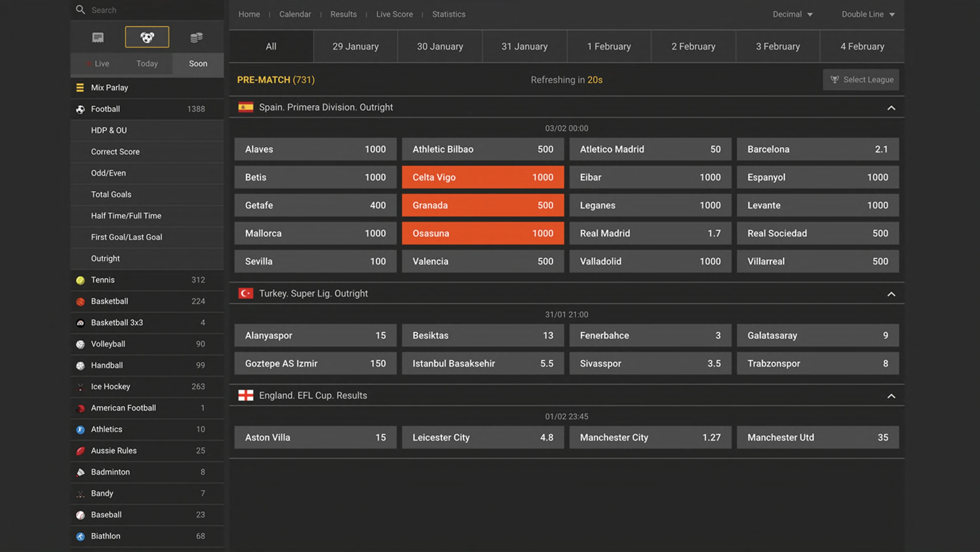Open the Half Time/Full Time market
The width and height of the screenshot is (980, 552).
tap(147, 216)
